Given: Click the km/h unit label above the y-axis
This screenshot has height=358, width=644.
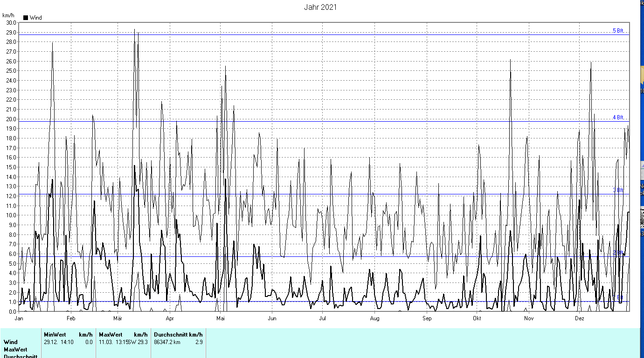Looking at the screenshot, I should [9, 15].
